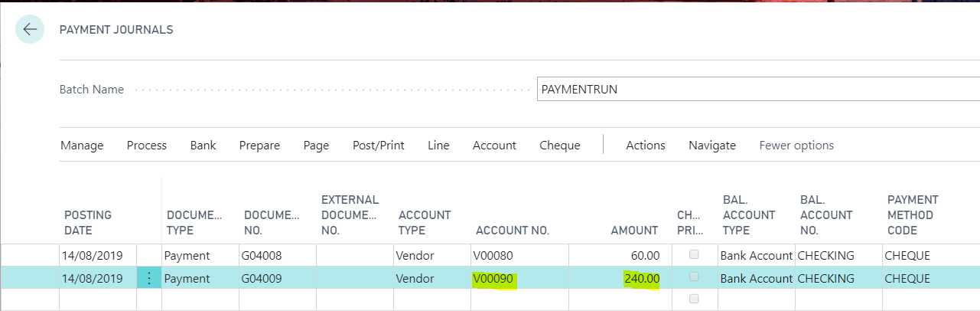Tick cheque printed checkbox for V00080 row
This screenshot has height=311, width=980.
click(694, 254)
